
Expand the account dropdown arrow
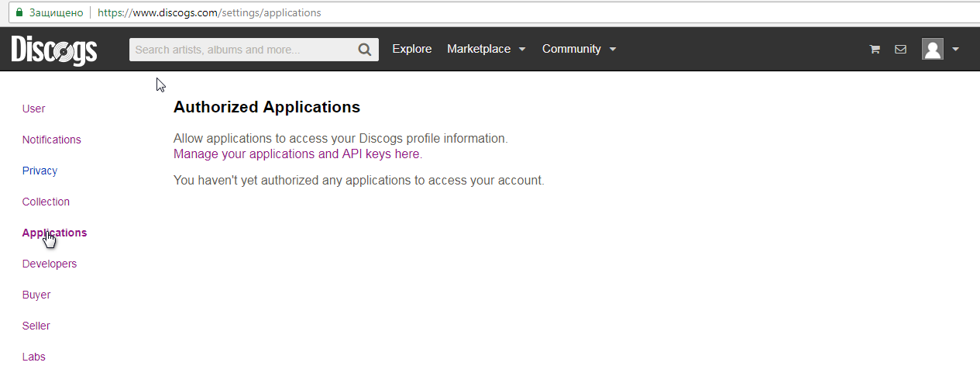(x=955, y=50)
